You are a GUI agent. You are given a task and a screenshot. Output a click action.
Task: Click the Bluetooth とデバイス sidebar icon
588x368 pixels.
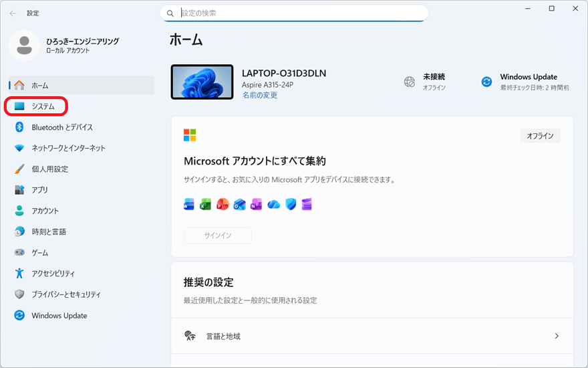[x=19, y=127]
